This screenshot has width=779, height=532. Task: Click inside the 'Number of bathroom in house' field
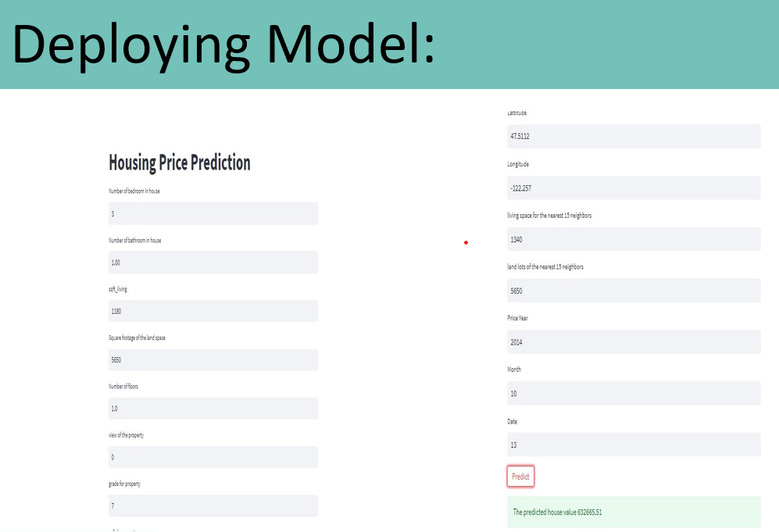click(x=213, y=262)
